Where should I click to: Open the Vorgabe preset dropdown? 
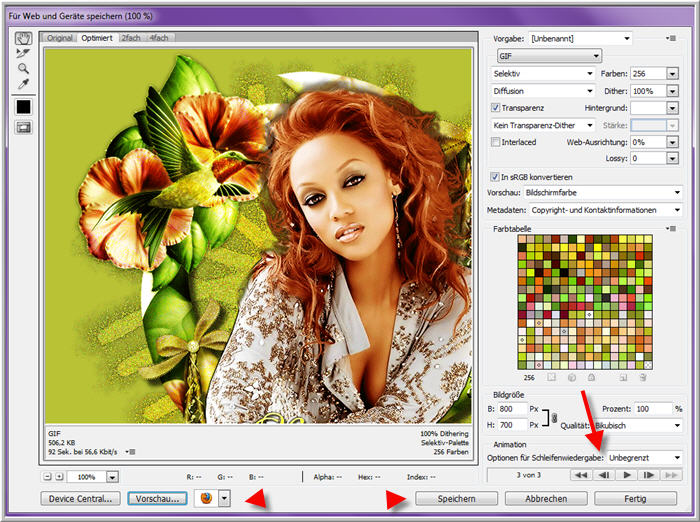(580, 38)
